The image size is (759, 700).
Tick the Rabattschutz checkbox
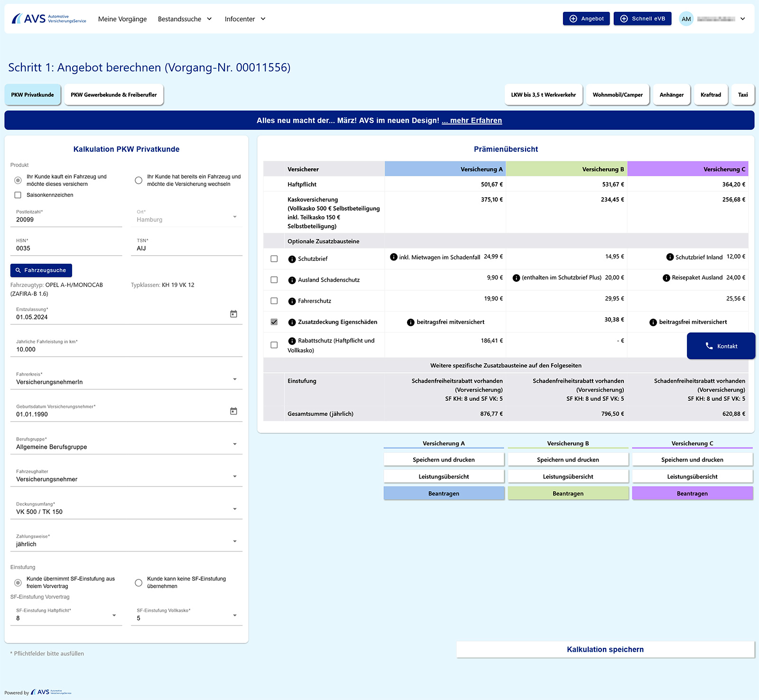point(274,345)
